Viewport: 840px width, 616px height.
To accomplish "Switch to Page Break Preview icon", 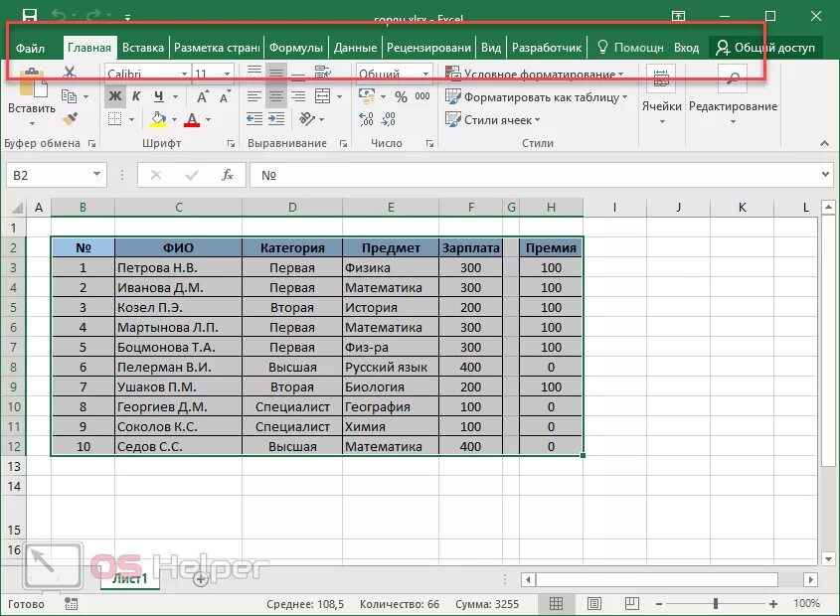I will (631, 604).
